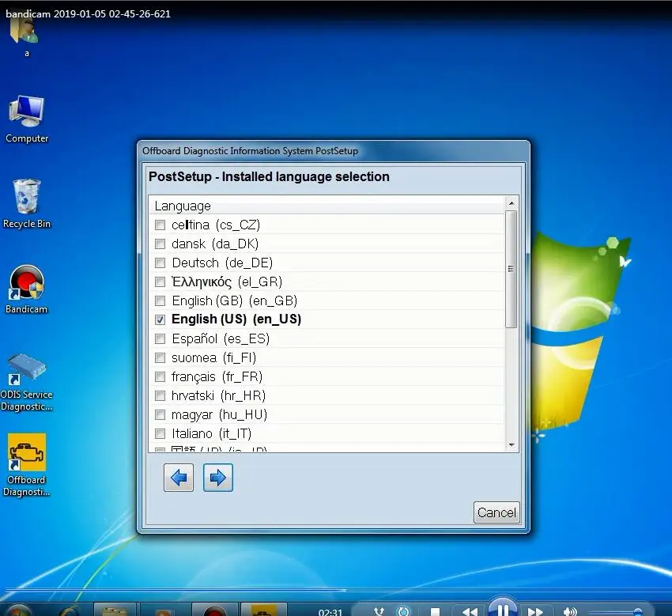Pause the video playback

(503, 610)
